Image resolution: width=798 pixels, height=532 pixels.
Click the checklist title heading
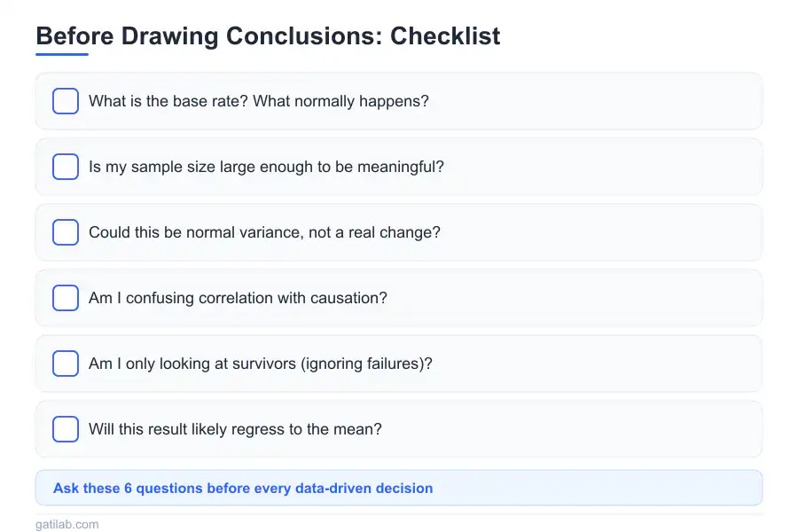(268, 36)
